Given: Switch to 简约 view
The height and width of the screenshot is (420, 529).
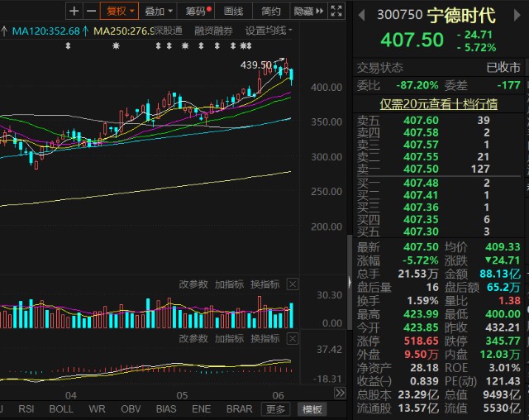Looking at the screenshot, I should coord(271,12).
